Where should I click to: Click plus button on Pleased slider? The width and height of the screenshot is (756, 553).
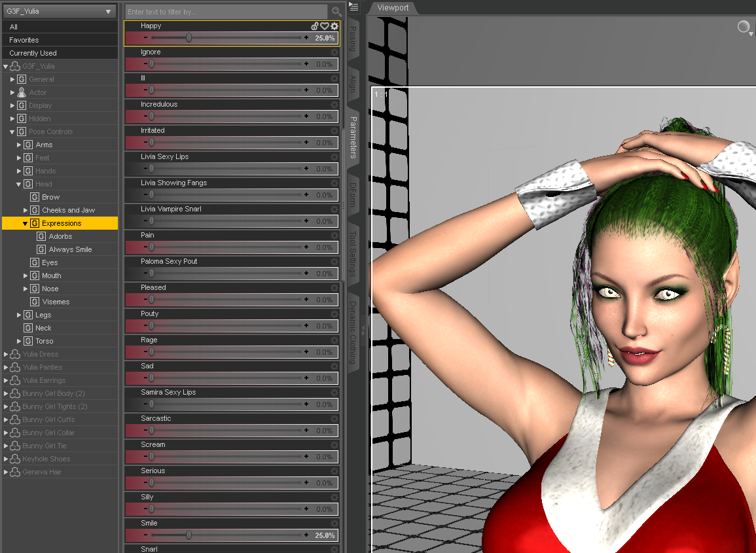pyautogui.click(x=306, y=299)
